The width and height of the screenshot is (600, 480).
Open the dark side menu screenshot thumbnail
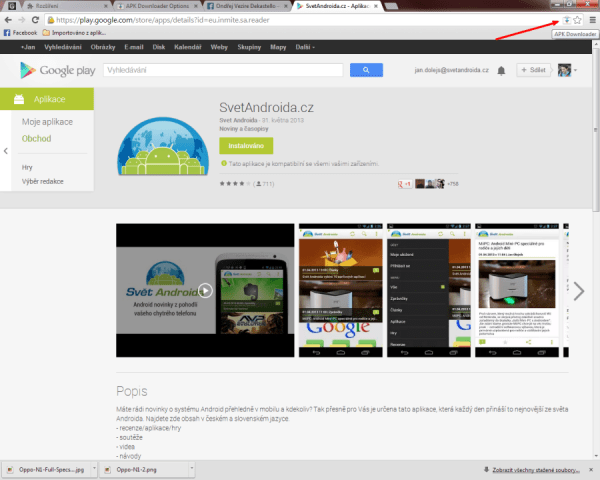pos(429,291)
